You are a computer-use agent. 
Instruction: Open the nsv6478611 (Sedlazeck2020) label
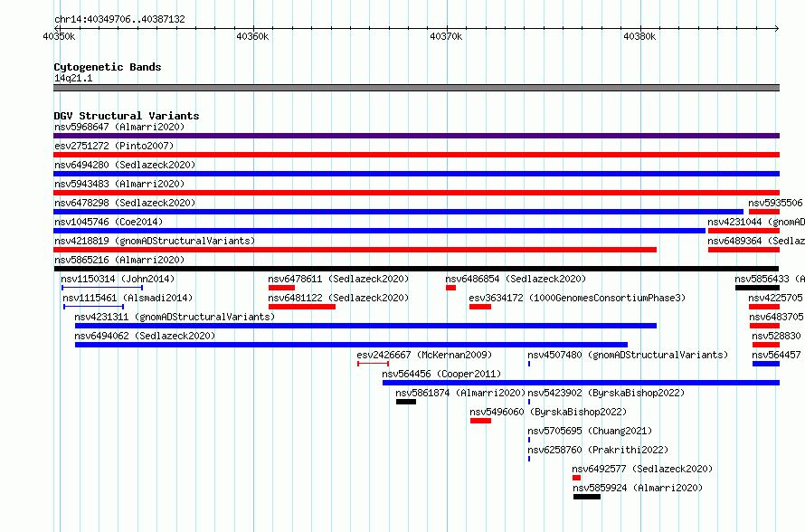[x=338, y=279]
